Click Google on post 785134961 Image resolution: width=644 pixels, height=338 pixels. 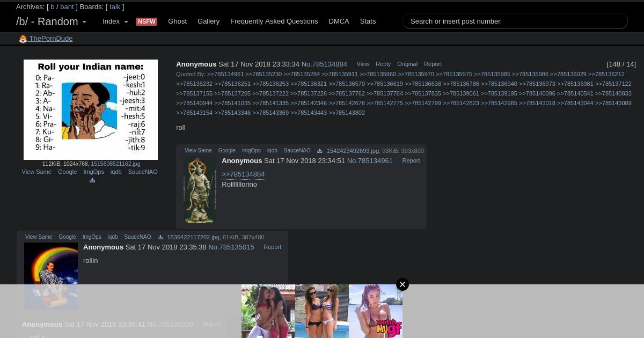pyautogui.click(x=226, y=151)
